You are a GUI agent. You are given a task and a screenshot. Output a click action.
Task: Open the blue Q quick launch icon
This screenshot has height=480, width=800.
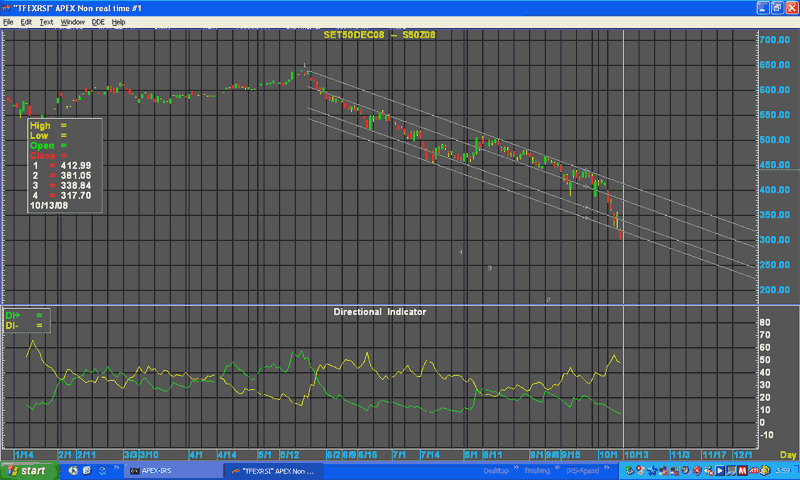(x=103, y=471)
